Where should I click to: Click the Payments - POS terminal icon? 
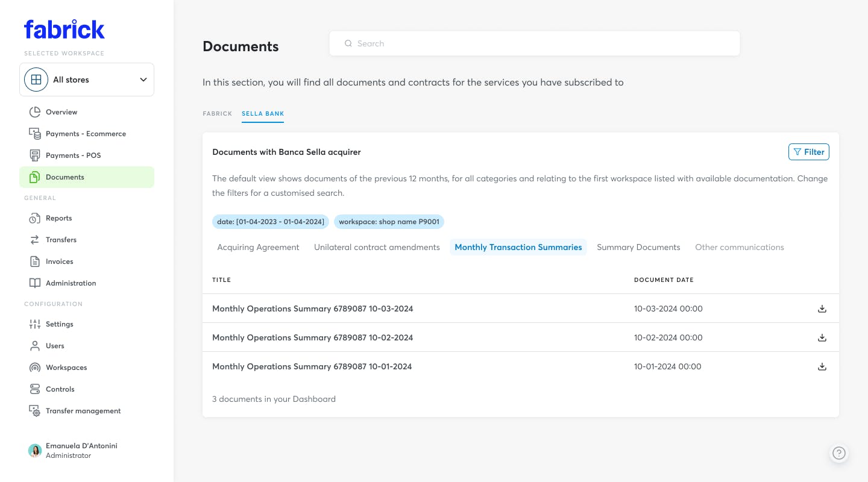tap(35, 155)
